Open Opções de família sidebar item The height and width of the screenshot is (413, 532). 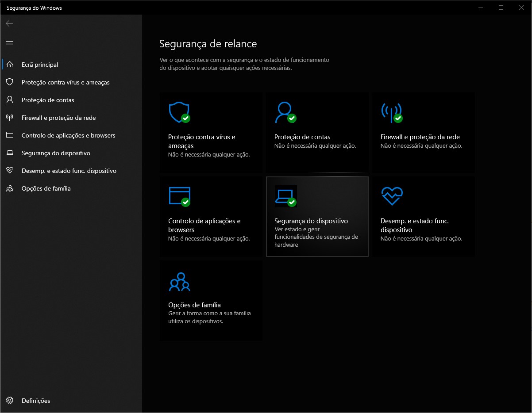pyautogui.click(x=71, y=188)
